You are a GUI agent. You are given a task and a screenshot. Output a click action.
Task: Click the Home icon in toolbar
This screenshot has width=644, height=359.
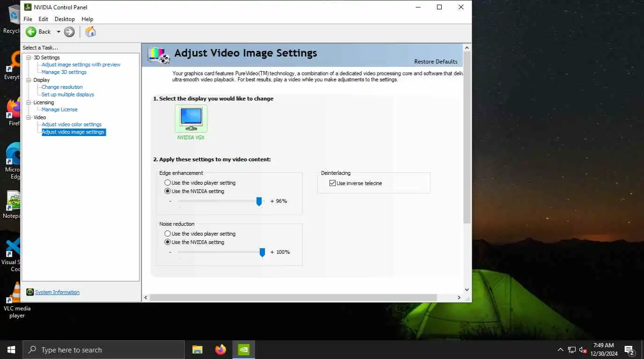90,32
